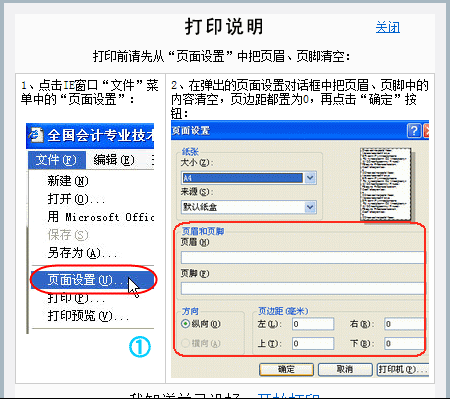Screen dimensions: 450x399
Task: Click the question mark help button in 页面设置
Action: 414,130
